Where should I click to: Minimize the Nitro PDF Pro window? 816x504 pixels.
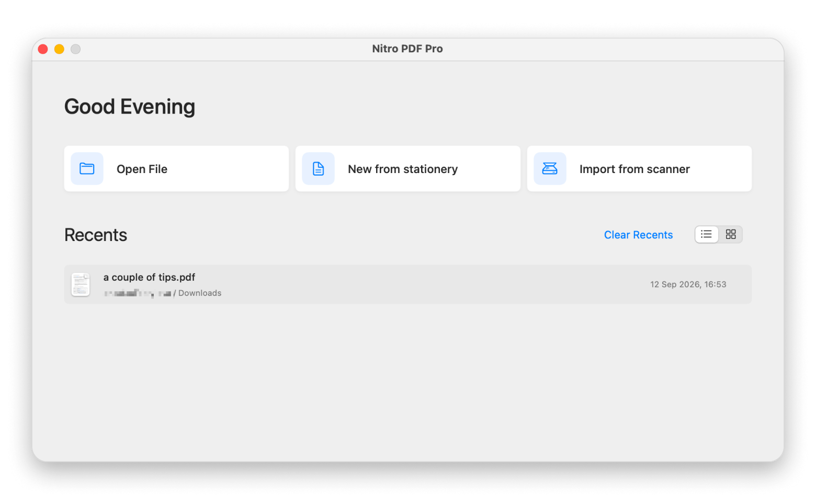point(59,49)
